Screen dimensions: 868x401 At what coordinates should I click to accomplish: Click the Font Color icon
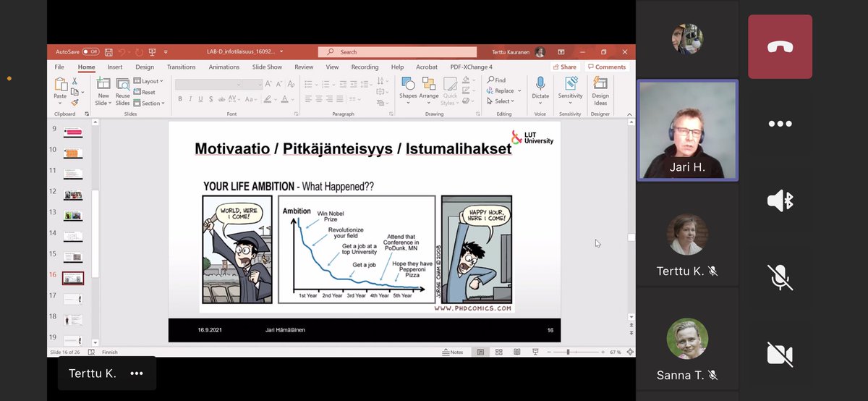tap(284, 99)
